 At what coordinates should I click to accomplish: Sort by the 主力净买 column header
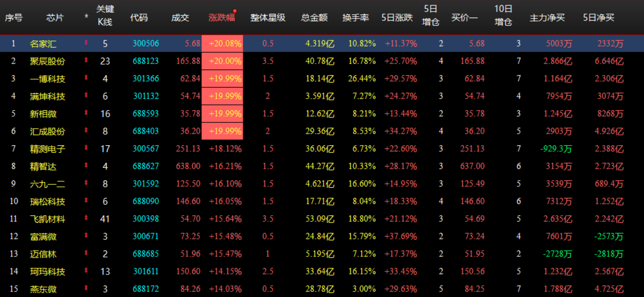pyautogui.click(x=547, y=18)
